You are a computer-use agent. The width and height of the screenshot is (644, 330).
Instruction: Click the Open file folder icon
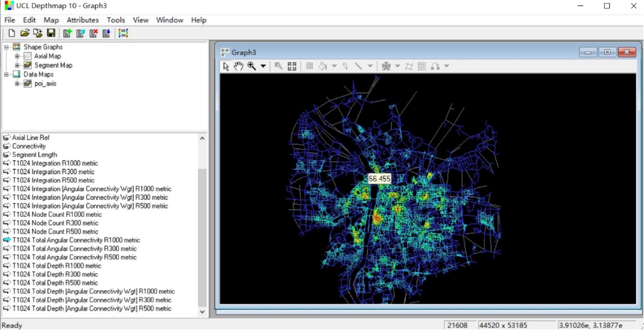[25, 33]
